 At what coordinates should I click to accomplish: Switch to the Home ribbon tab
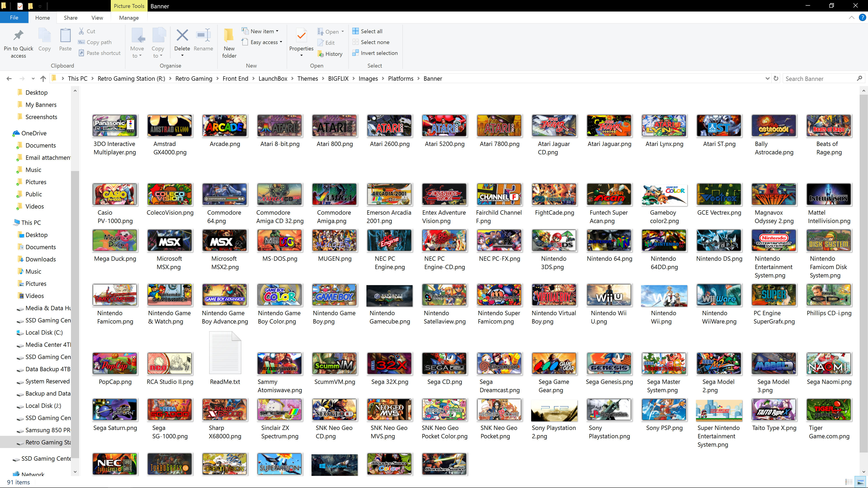(42, 18)
